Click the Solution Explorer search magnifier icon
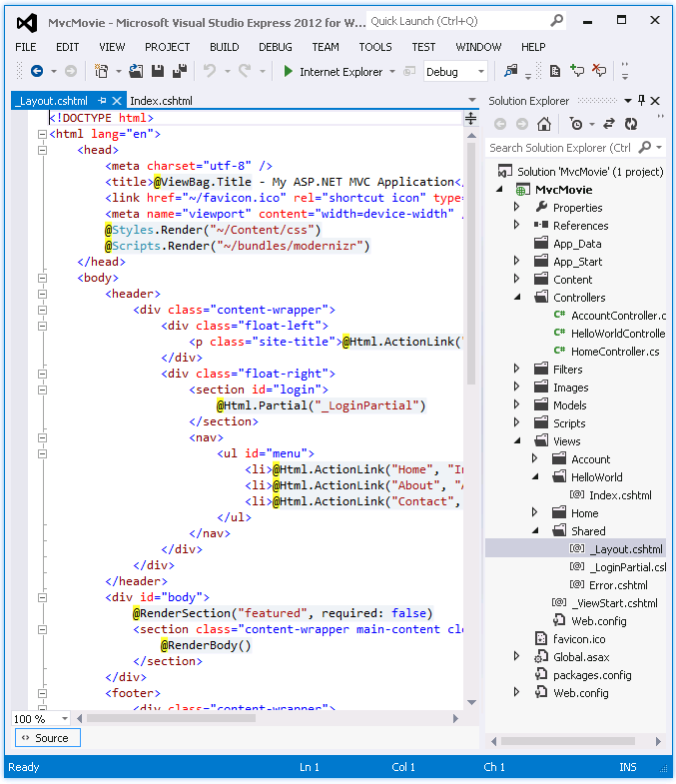The image size is (676, 784). 645,148
